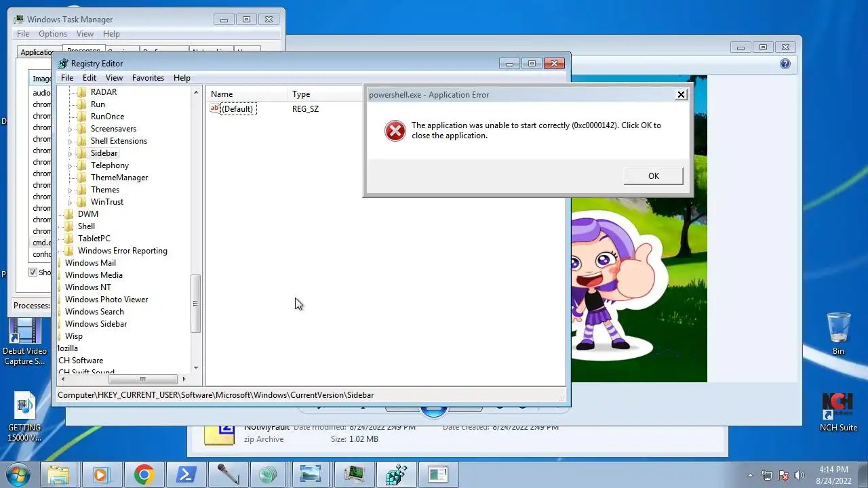Open Windows Explorer from the taskbar
This screenshot has height=488, width=868.
[59, 474]
